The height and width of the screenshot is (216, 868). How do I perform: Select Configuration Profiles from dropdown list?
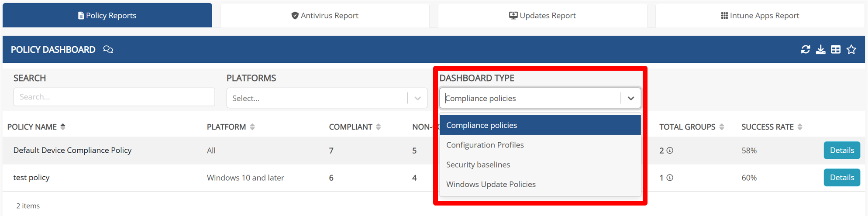pyautogui.click(x=485, y=145)
